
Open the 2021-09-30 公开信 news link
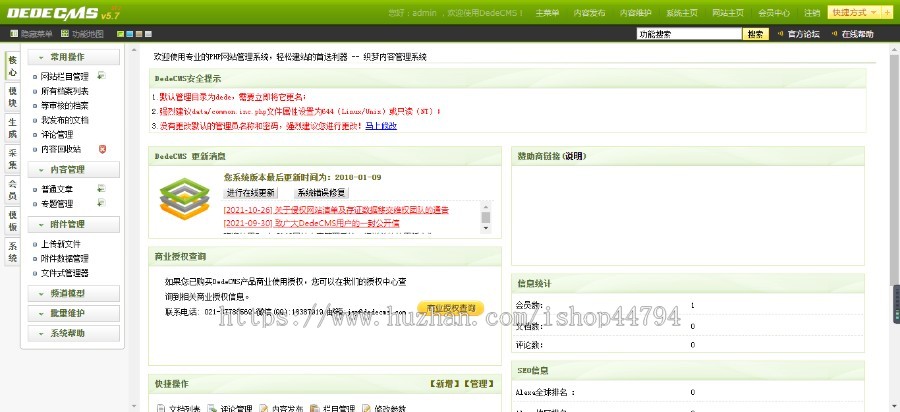(x=311, y=223)
